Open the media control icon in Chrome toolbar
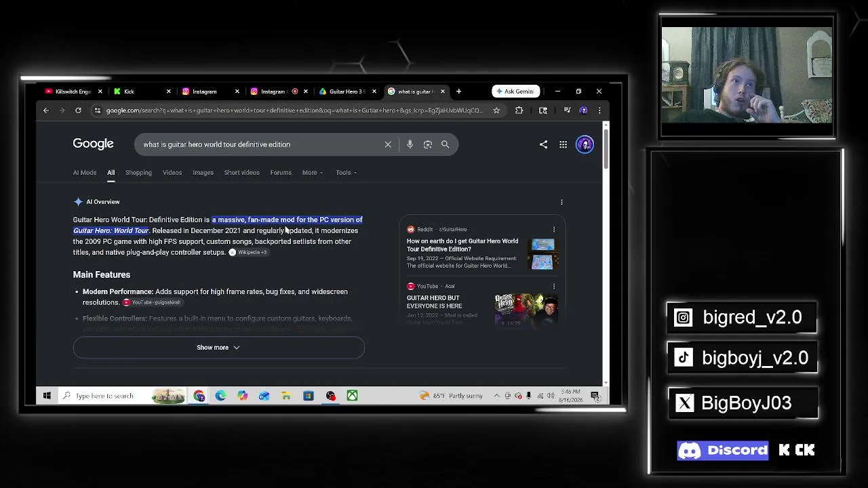This screenshot has height=488, width=868. (567, 110)
